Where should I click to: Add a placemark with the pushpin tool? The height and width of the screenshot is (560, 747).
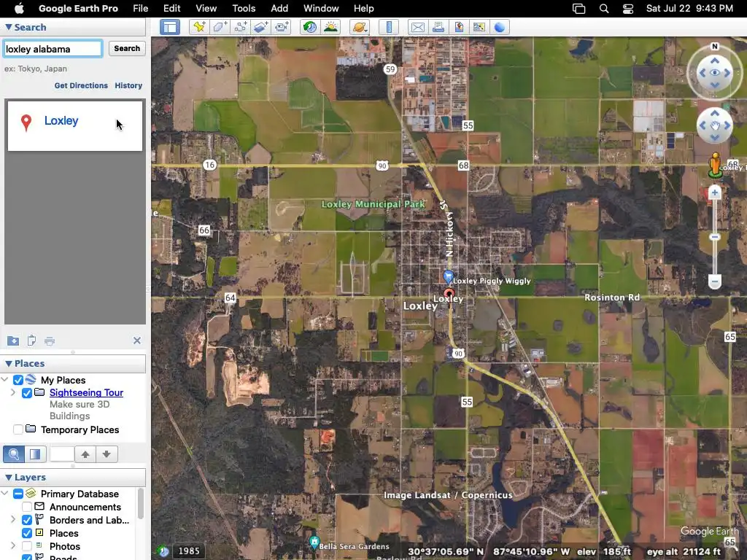point(199,27)
